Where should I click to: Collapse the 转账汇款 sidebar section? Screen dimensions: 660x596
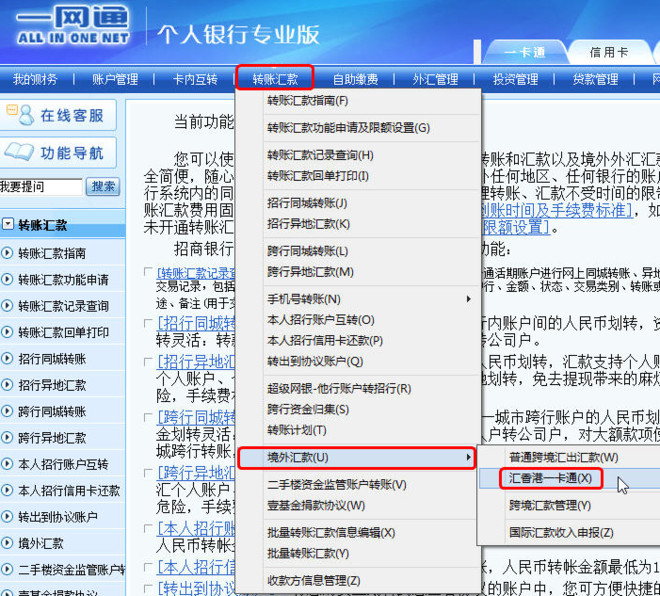[8, 224]
